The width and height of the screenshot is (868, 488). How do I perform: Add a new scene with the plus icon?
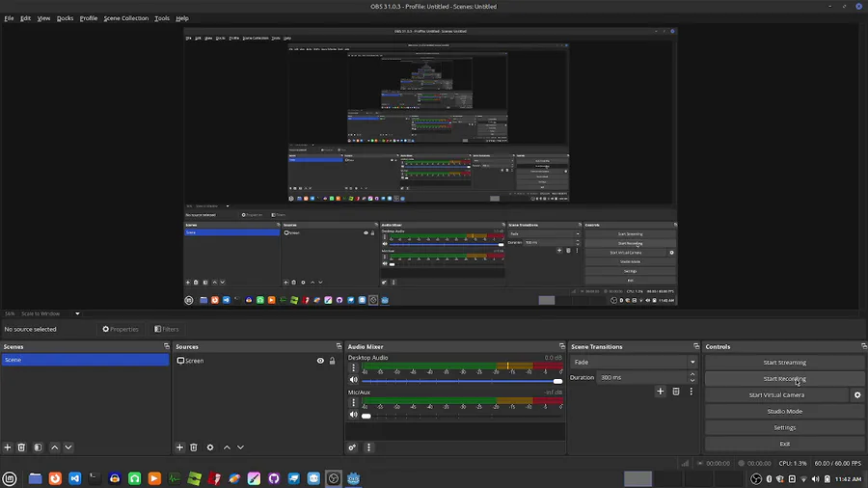[8, 447]
